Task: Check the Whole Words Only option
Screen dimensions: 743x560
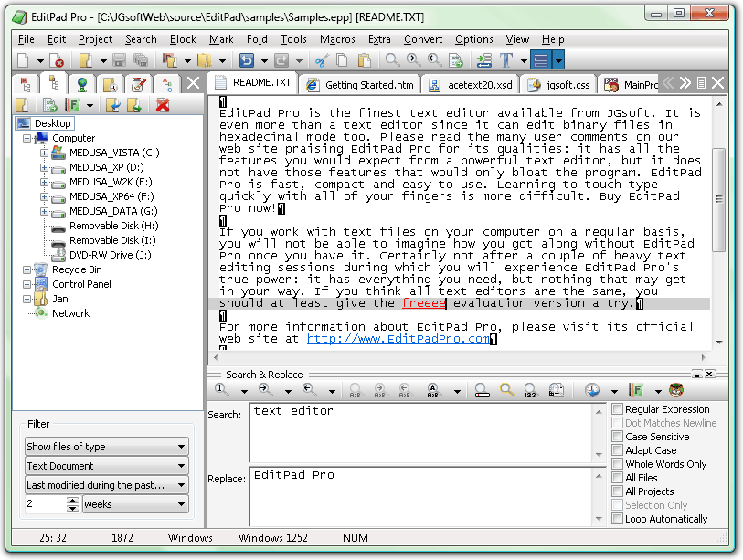Action: coord(617,463)
